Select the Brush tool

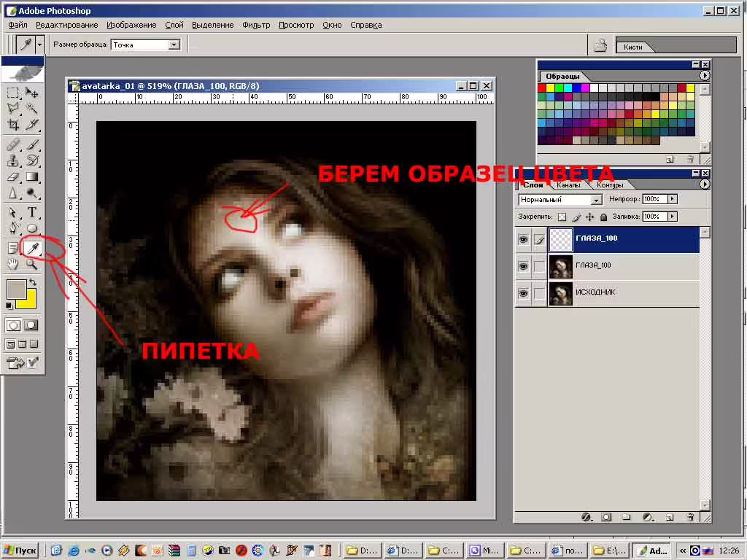click(32, 144)
